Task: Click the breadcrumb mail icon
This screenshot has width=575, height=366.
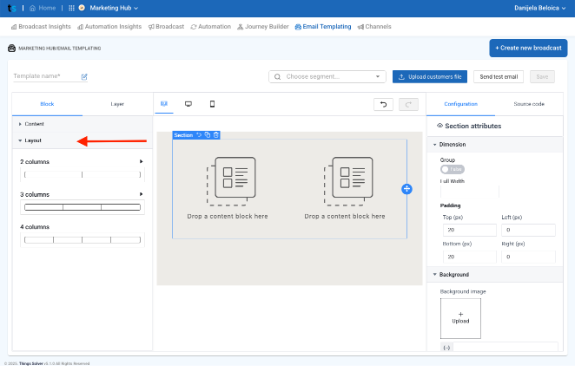Action: tap(12, 48)
